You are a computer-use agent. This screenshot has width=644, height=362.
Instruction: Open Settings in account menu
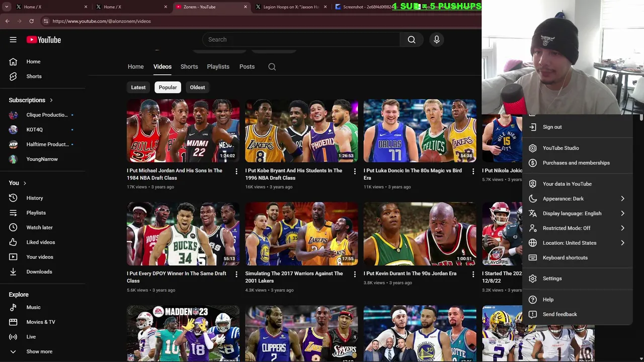(x=577, y=279)
